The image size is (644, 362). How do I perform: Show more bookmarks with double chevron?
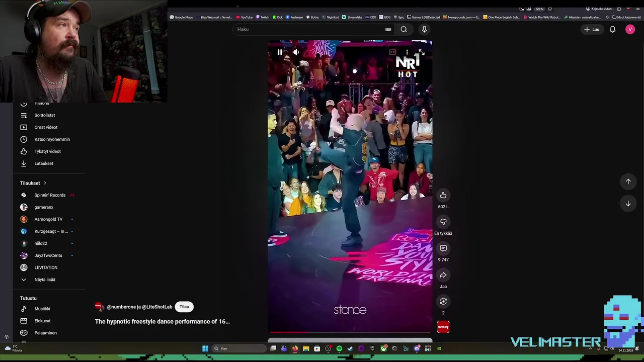click(x=607, y=17)
